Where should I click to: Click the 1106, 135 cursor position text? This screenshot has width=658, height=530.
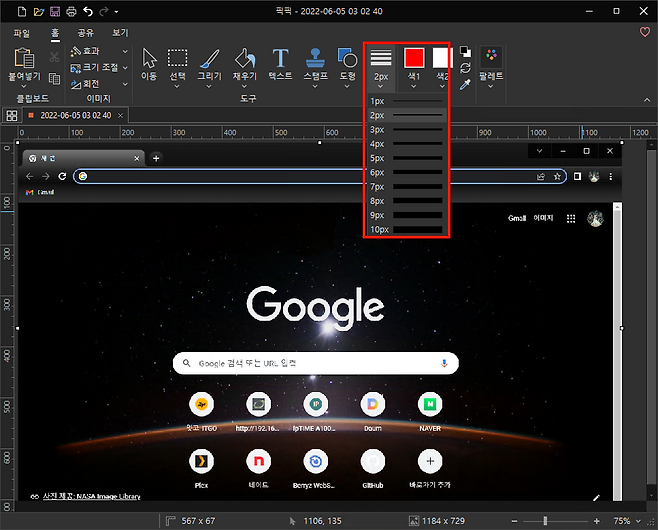(x=322, y=521)
